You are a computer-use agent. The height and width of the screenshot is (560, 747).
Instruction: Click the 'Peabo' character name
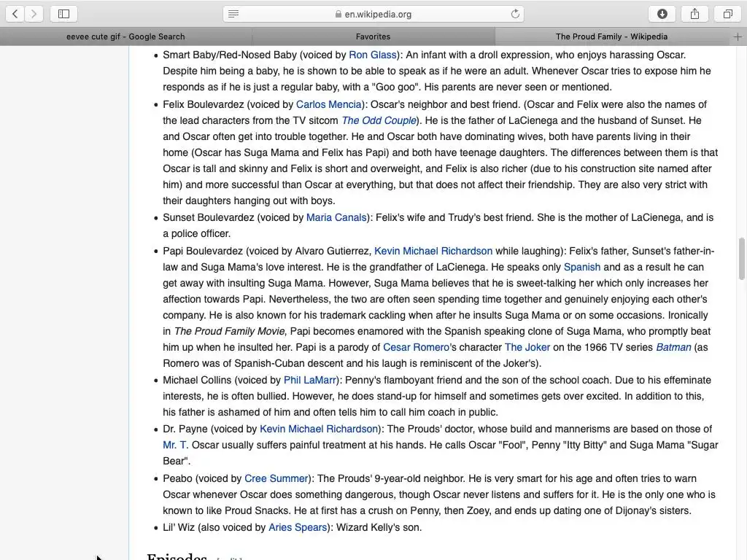[x=178, y=478]
